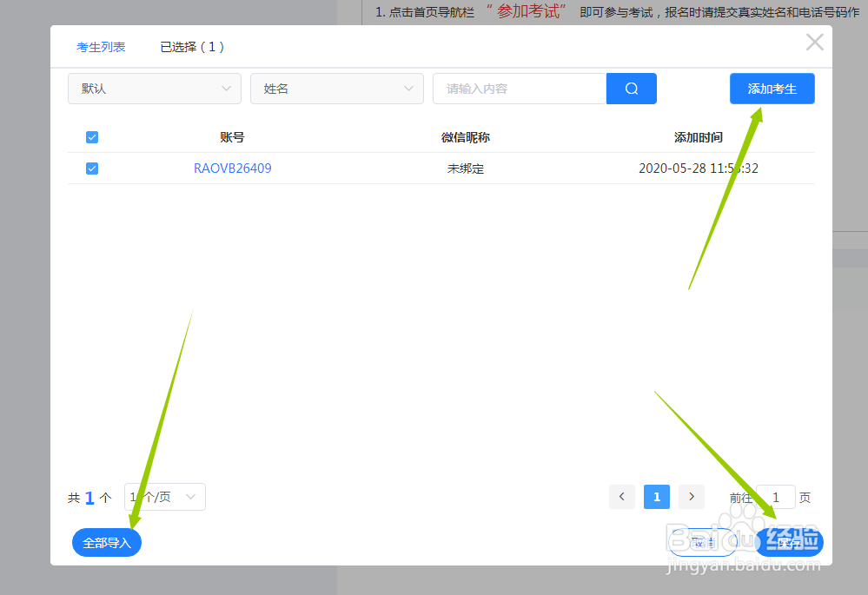
Task: Toggle the select-all checkbox in table header
Action: click(x=91, y=136)
